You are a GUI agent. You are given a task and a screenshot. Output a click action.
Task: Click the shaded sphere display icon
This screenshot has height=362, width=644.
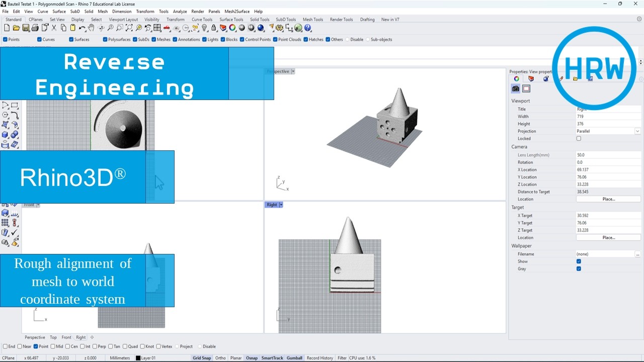242,28
